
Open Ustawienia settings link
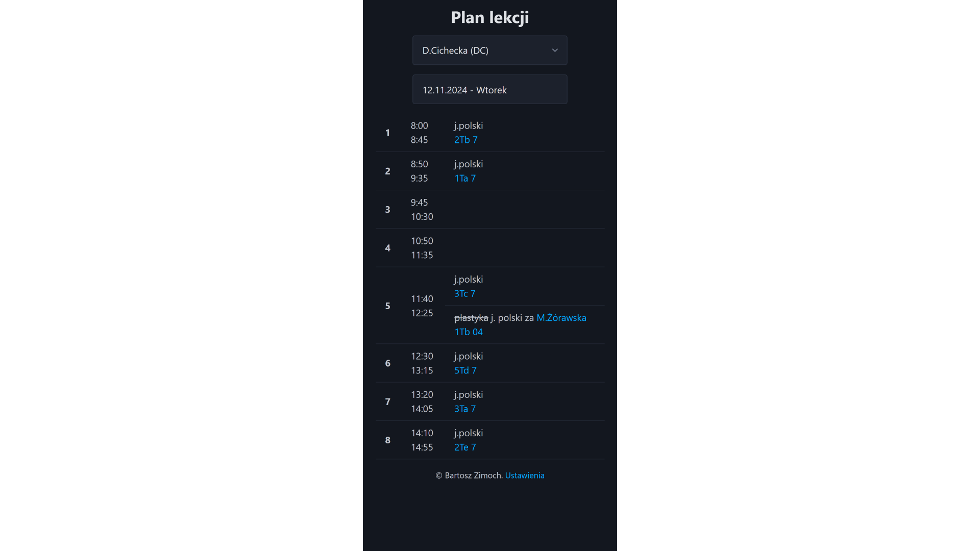[x=525, y=475]
